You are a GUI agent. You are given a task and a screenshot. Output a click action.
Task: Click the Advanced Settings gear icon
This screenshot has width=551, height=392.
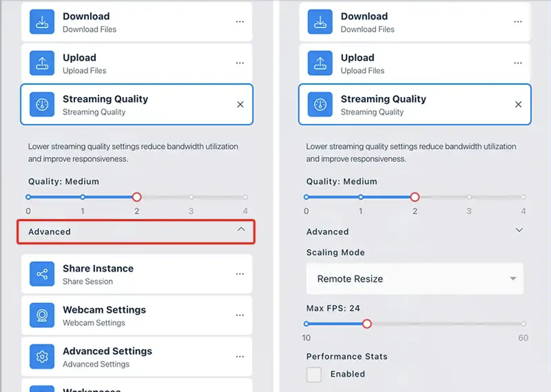point(42,357)
